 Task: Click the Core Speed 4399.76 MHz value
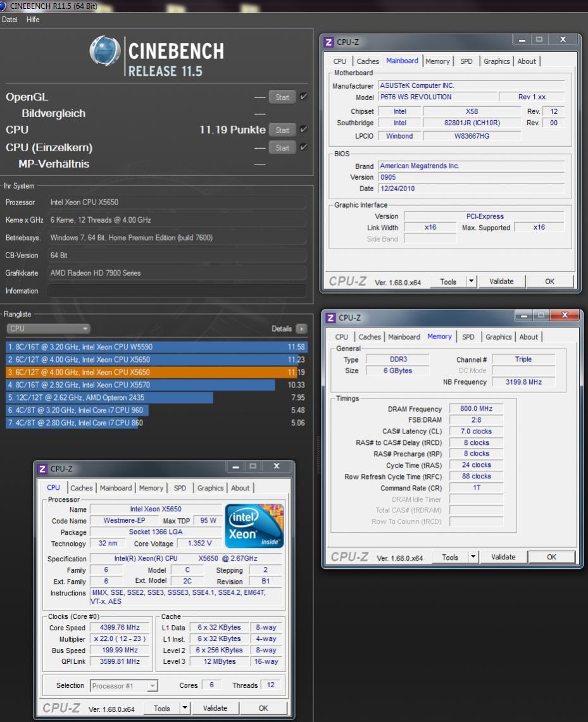pyautogui.click(x=120, y=627)
